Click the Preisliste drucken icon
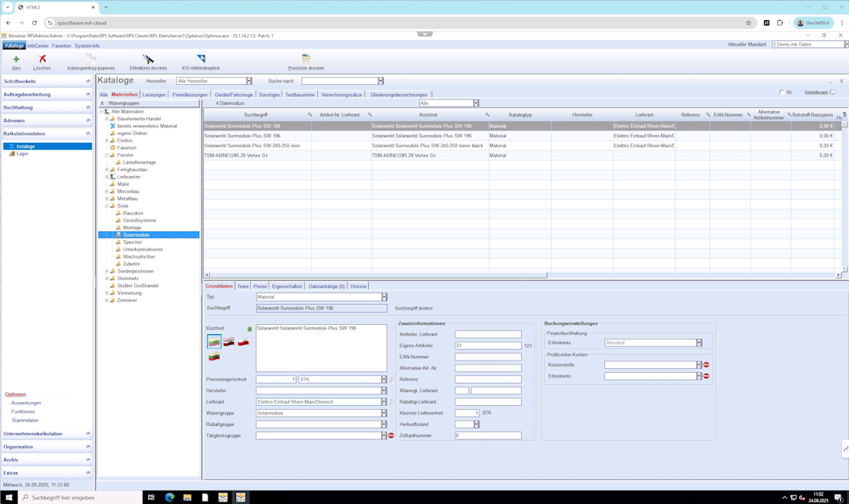 306,59
